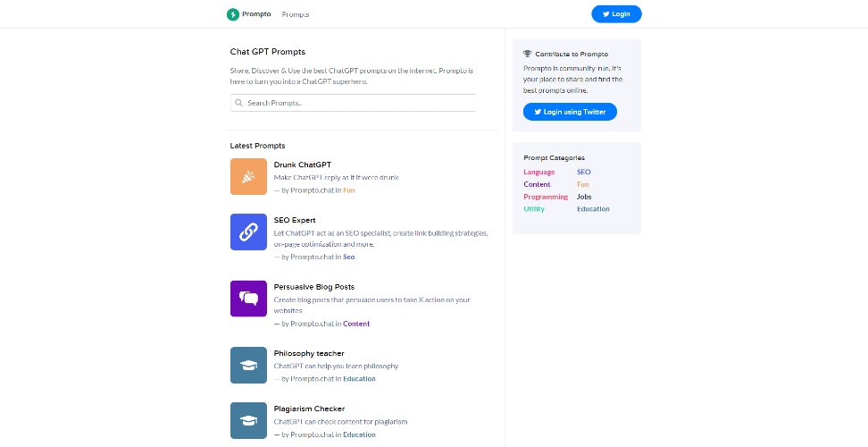Image resolution: width=868 pixels, height=447 pixels.
Task: Click the trophy icon beside Contribute
Action: click(528, 55)
